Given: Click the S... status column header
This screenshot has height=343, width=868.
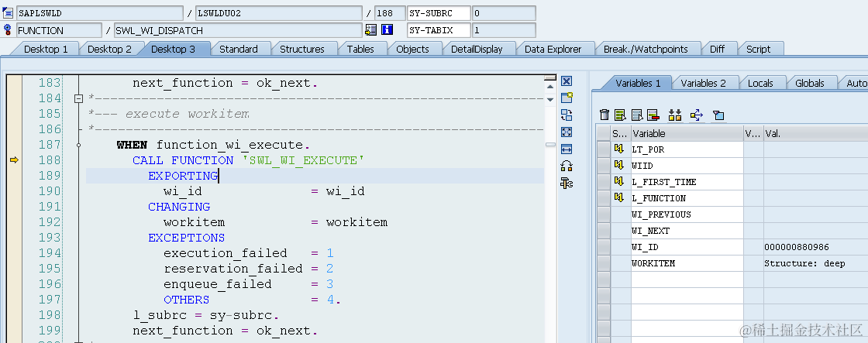Looking at the screenshot, I should [x=620, y=133].
